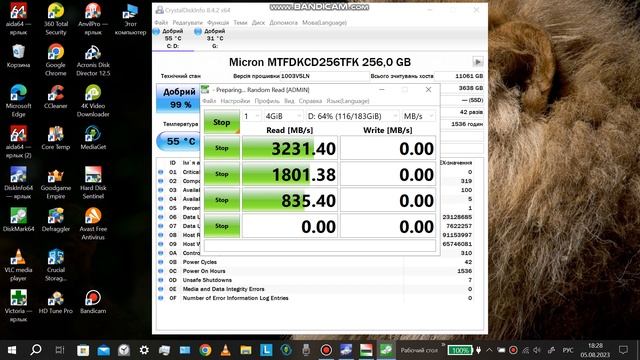Viewport: 640px width, 360px height.
Task: Open test size dropdown showing 4GiB
Action: (x=283, y=116)
